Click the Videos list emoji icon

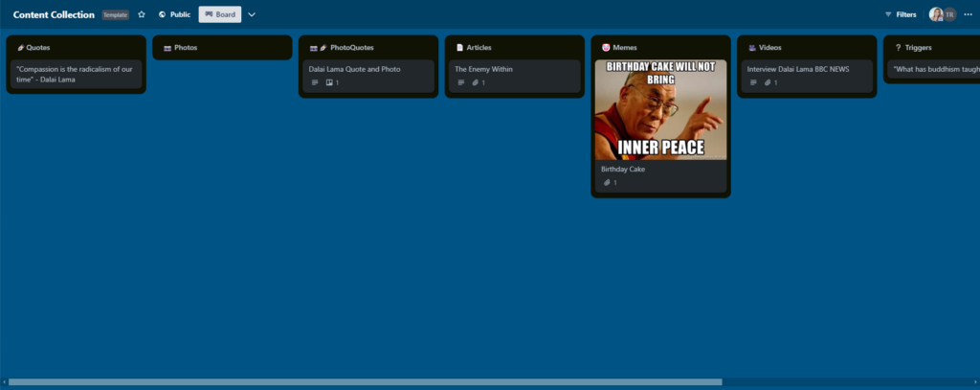coord(752,48)
